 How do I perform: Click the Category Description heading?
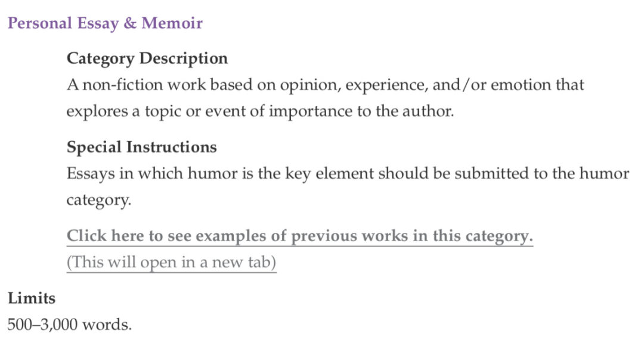click(x=147, y=58)
